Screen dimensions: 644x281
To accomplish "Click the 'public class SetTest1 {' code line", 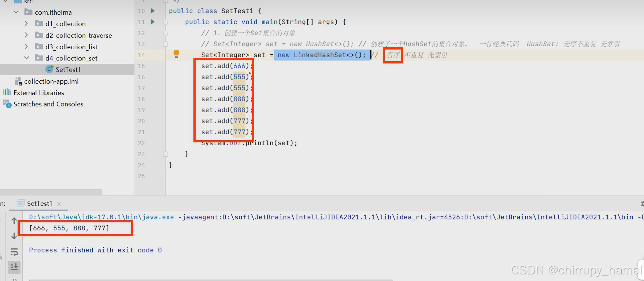I will (x=215, y=11).
